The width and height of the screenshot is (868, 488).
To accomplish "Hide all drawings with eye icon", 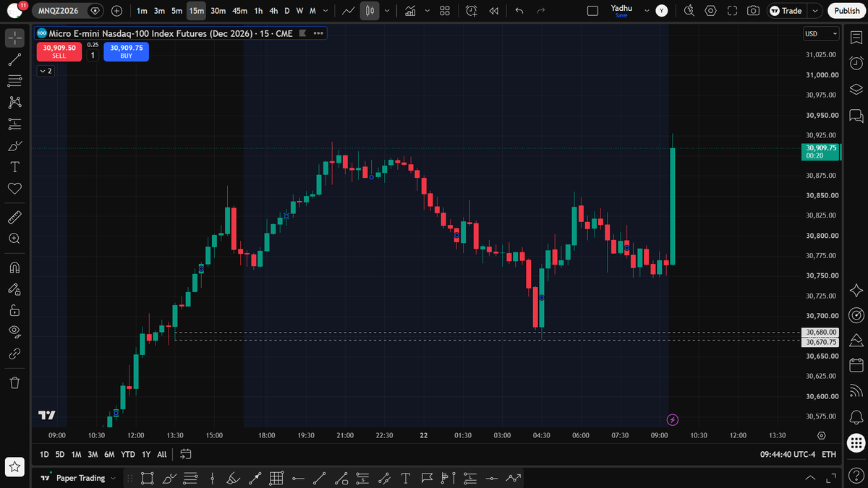I will tap(14, 332).
